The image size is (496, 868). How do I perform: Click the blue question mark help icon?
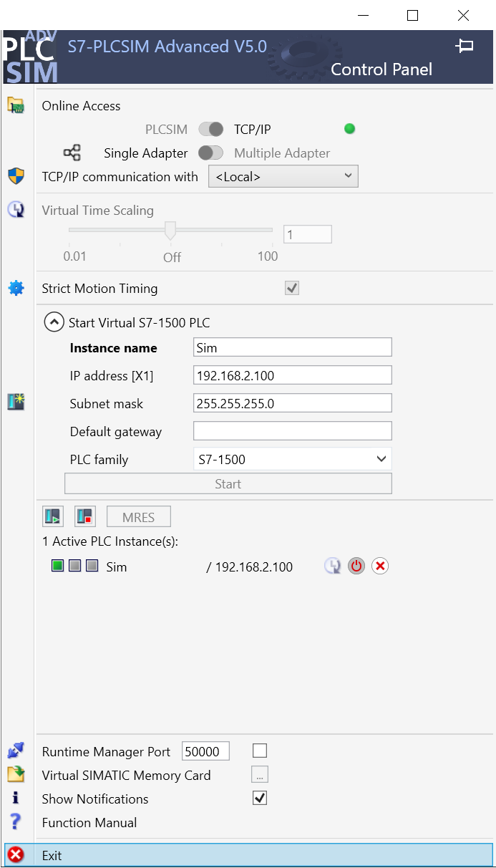pyautogui.click(x=16, y=822)
